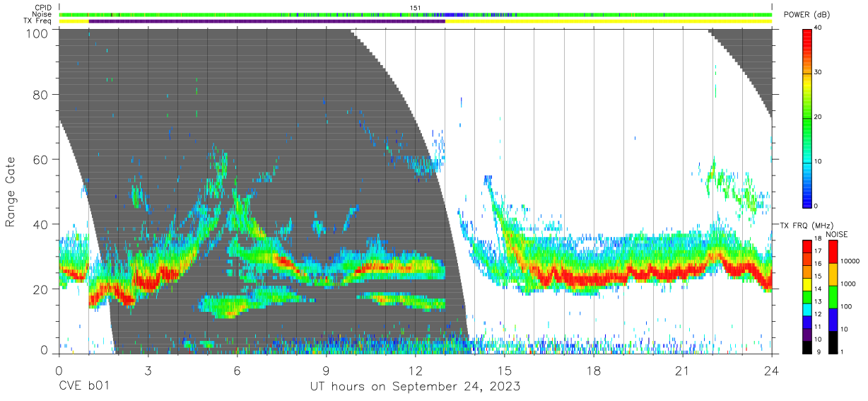This screenshot has height=401, width=868.
Task: Click the '3' tick label on the UT hours axis
Action: tap(148, 371)
